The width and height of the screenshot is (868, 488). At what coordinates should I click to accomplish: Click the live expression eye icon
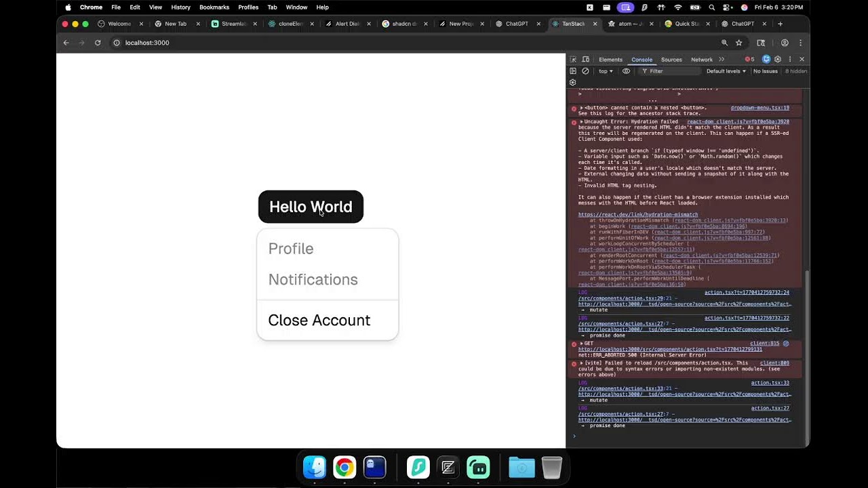[x=626, y=71]
